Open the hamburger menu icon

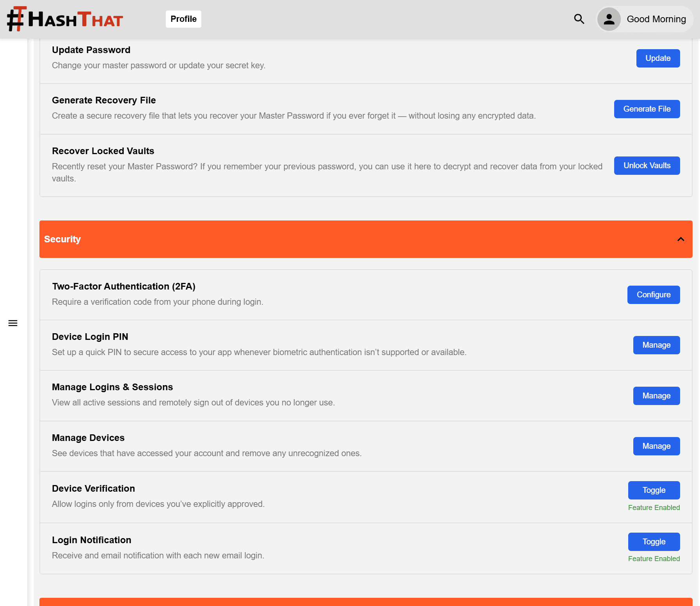[x=13, y=323]
